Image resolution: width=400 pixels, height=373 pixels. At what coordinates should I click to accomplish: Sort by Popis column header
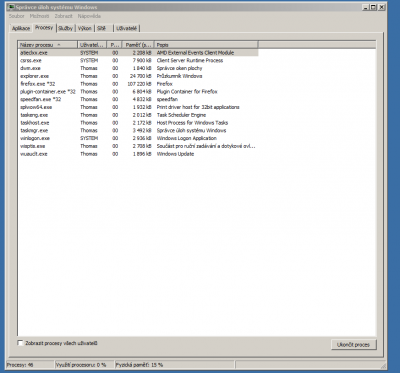pyautogui.click(x=206, y=45)
